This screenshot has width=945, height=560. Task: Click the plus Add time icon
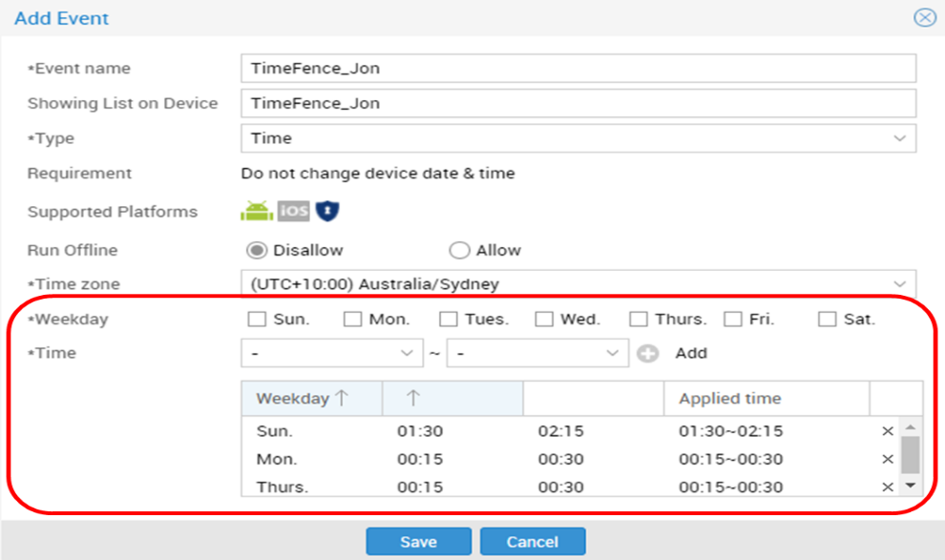[648, 354]
